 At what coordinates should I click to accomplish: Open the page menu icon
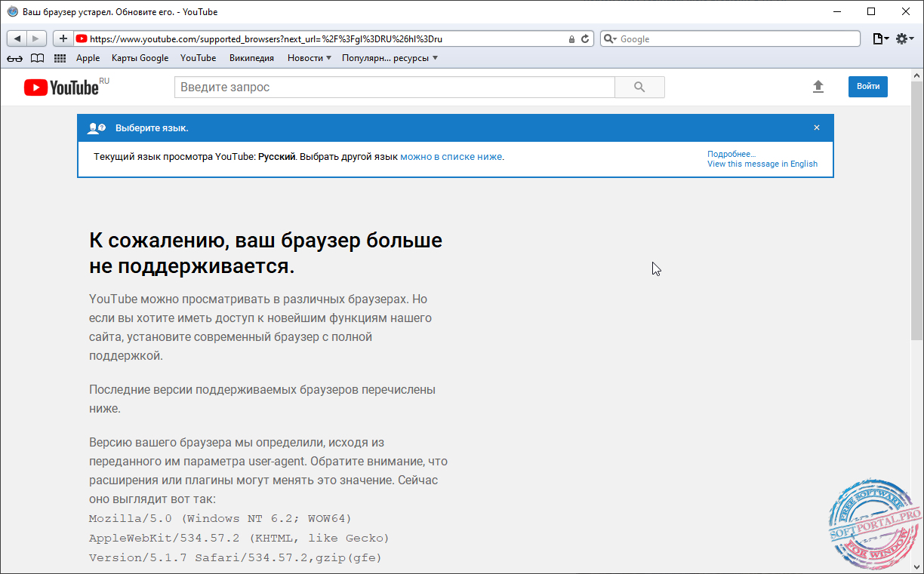click(x=880, y=38)
